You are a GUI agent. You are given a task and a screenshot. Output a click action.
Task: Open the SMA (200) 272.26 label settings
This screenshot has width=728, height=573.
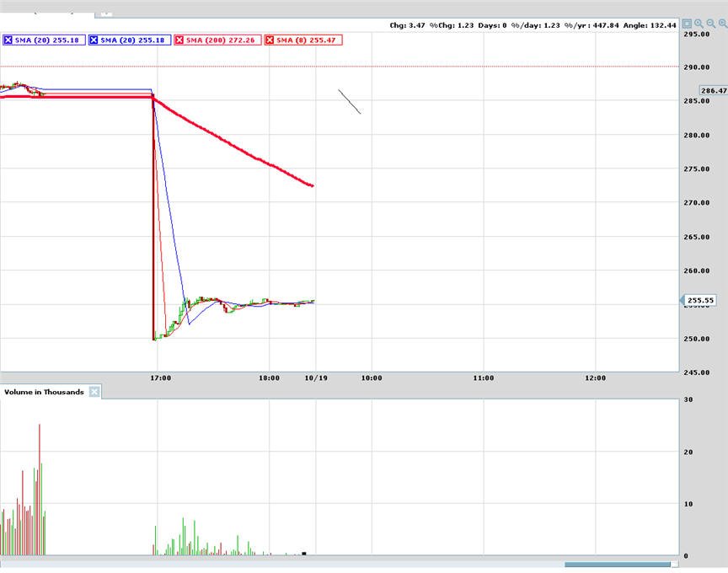pos(221,40)
